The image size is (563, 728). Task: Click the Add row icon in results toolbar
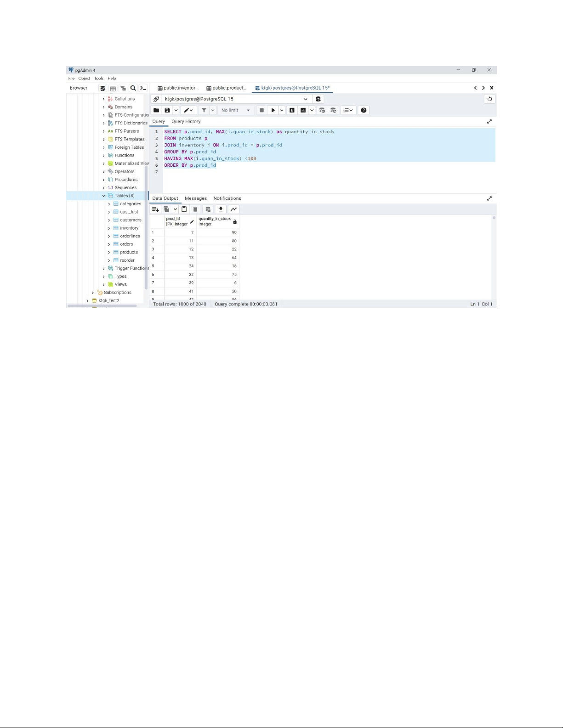[x=156, y=209]
